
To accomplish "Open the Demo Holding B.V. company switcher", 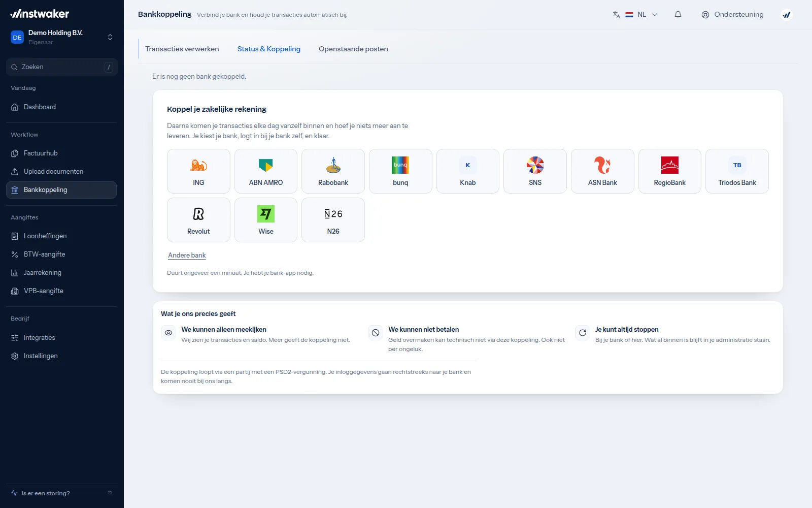I will (x=61, y=37).
